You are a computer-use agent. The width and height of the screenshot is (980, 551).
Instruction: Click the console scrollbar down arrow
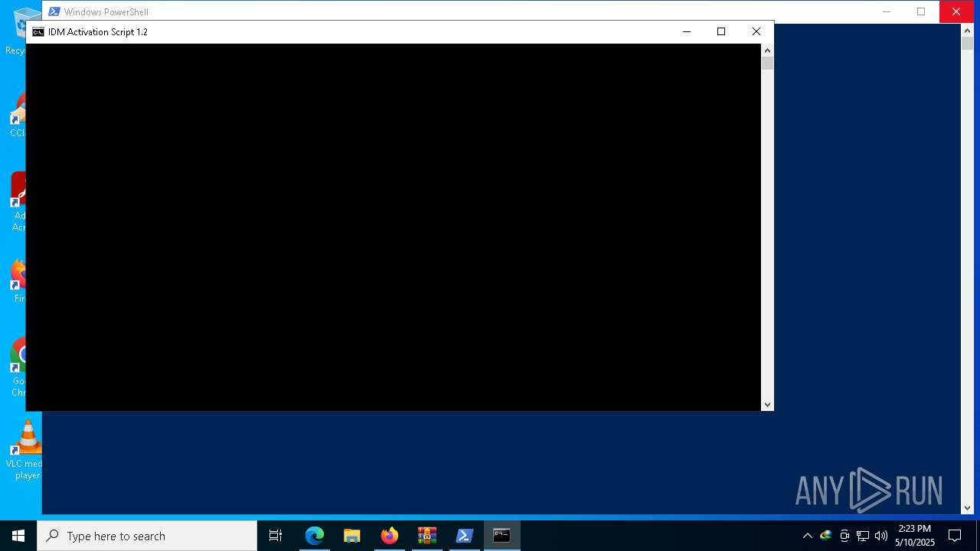pos(767,404)
